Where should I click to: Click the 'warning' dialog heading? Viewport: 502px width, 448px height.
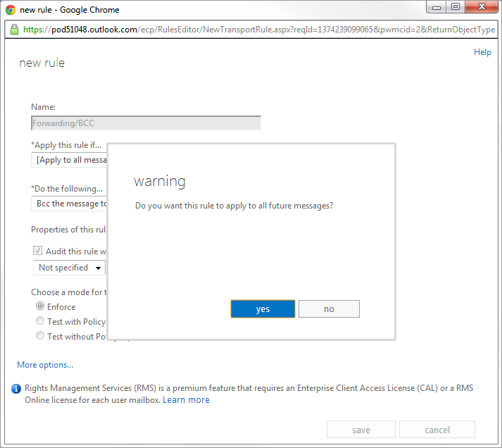[159, 181]
